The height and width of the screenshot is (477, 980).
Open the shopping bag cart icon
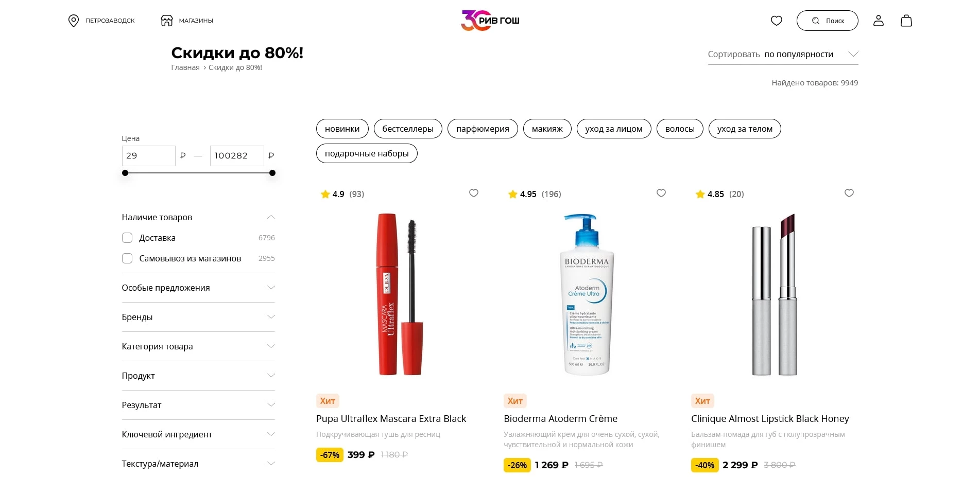coord(906,21)
